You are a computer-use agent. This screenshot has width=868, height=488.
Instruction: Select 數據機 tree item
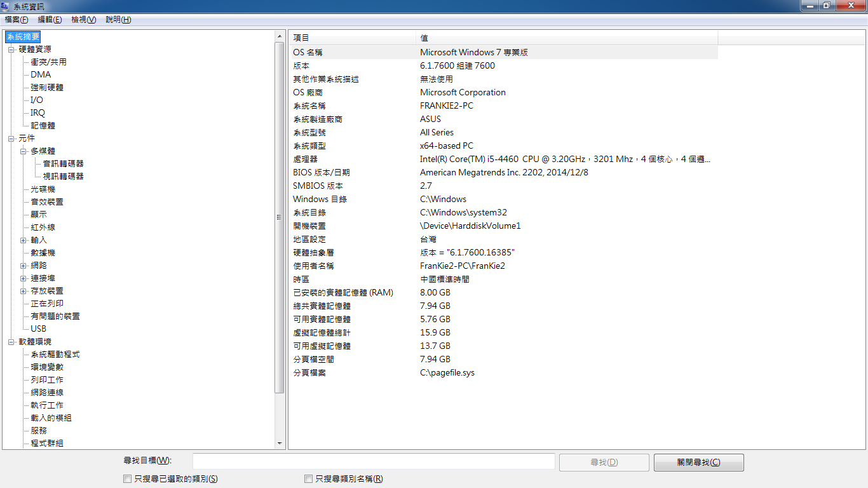point(43,253)
